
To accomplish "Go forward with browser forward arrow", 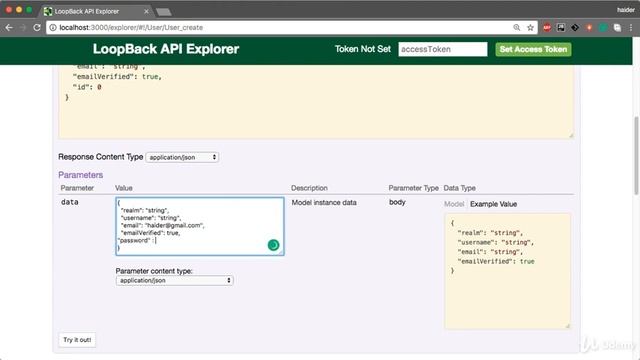I will coord(23,27).
